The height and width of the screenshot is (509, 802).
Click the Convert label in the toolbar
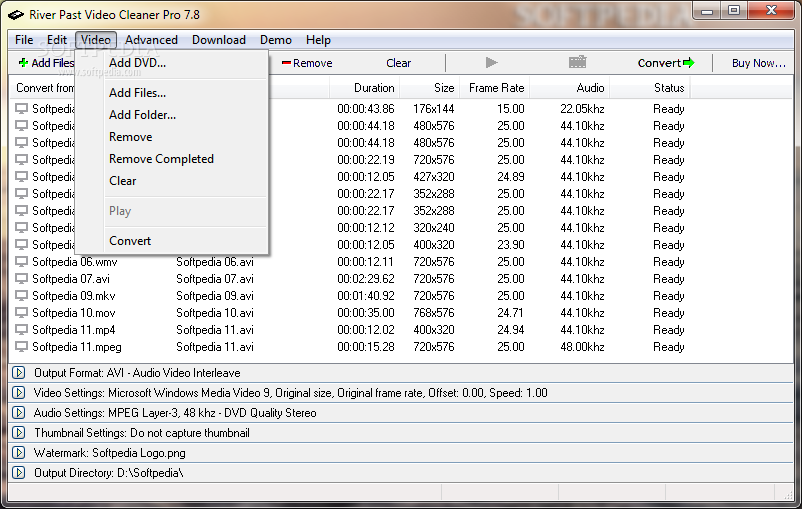tap(659, 63)
